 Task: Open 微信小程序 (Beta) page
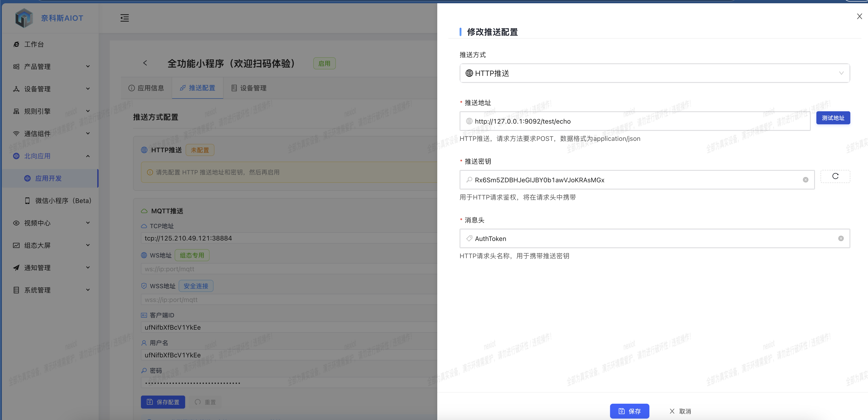[x=63, y=200]
